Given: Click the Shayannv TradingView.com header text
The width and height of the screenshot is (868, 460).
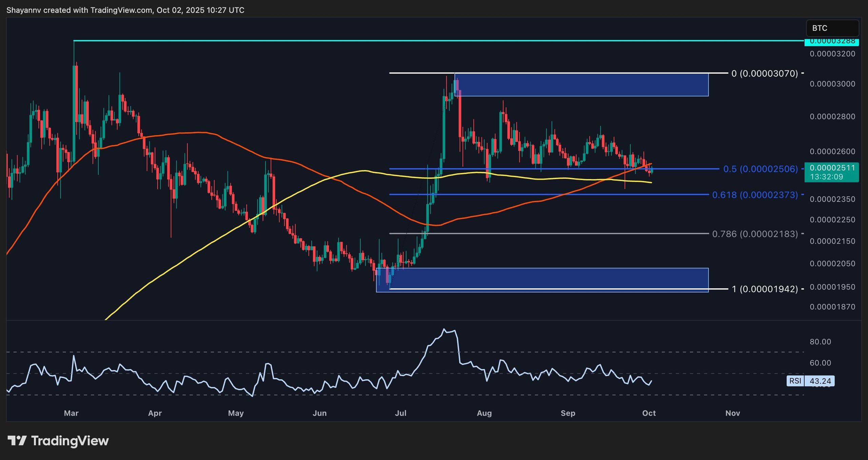Looking at the screenshot, I should coord(125,10).
